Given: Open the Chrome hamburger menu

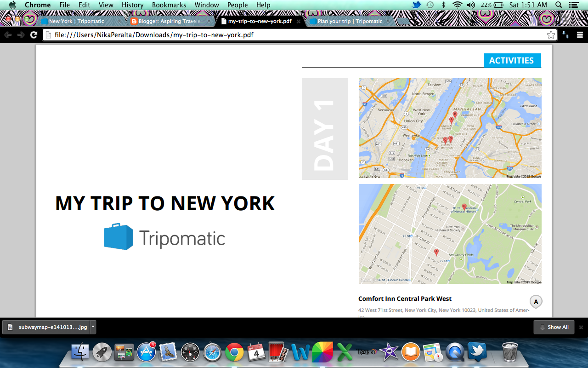Looking at the screenshot, I should tap(580, 35).
